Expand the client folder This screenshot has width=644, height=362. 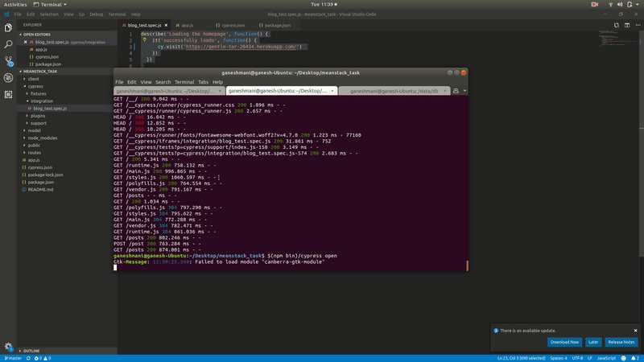pos(34,79)
